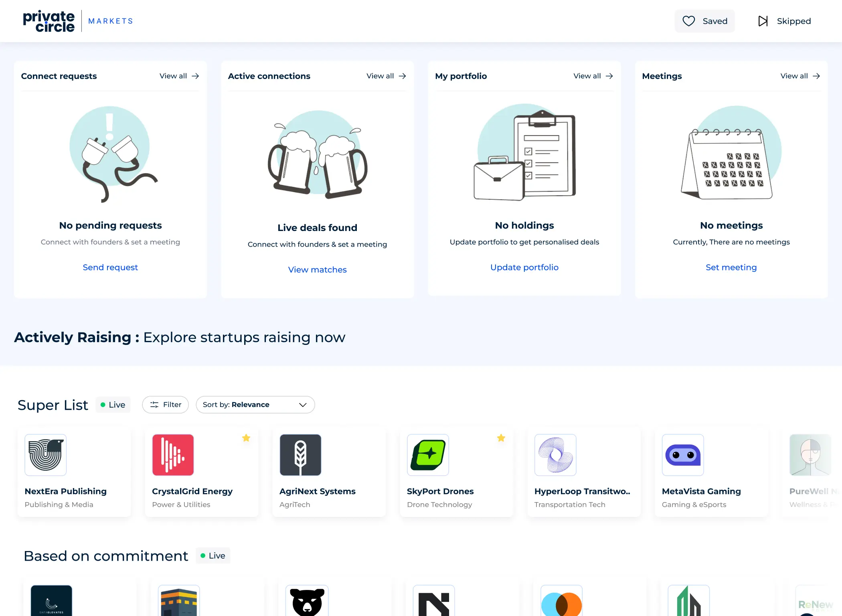
Task: Select the MetaVista Gaming company name
Action: pos(701,491)
